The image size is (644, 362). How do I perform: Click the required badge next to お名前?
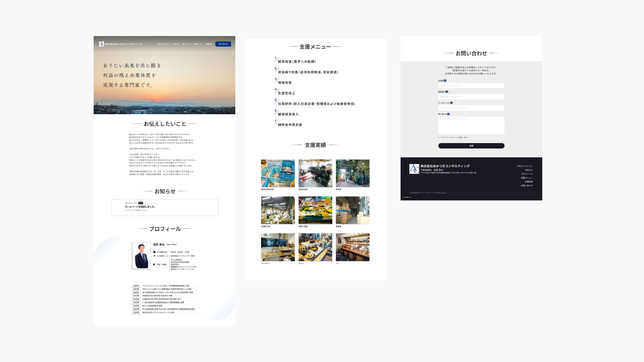[445, 80]
